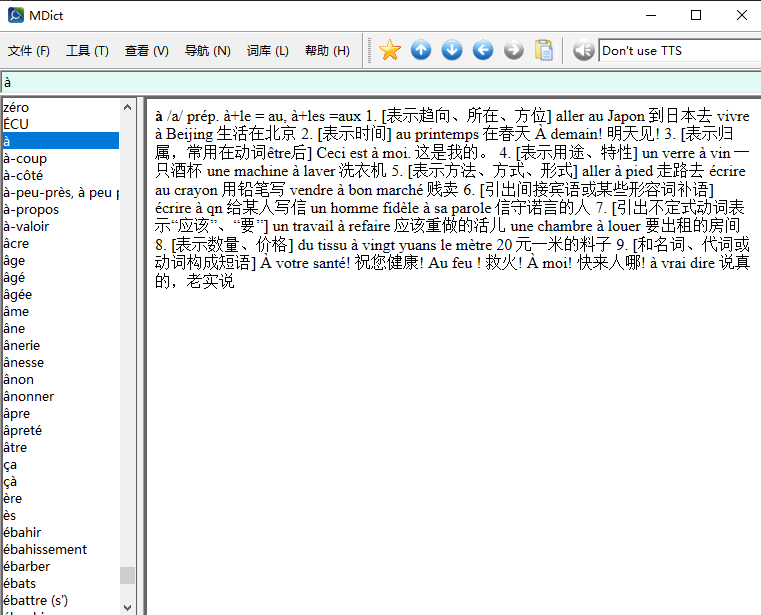Click the search input field
761x615 pixels.
[380, 82]
